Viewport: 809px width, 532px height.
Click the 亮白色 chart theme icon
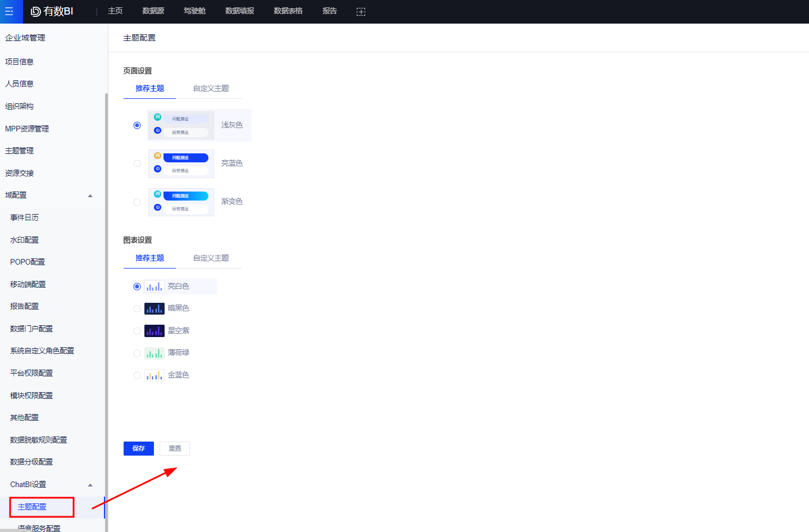coord(154,287)
